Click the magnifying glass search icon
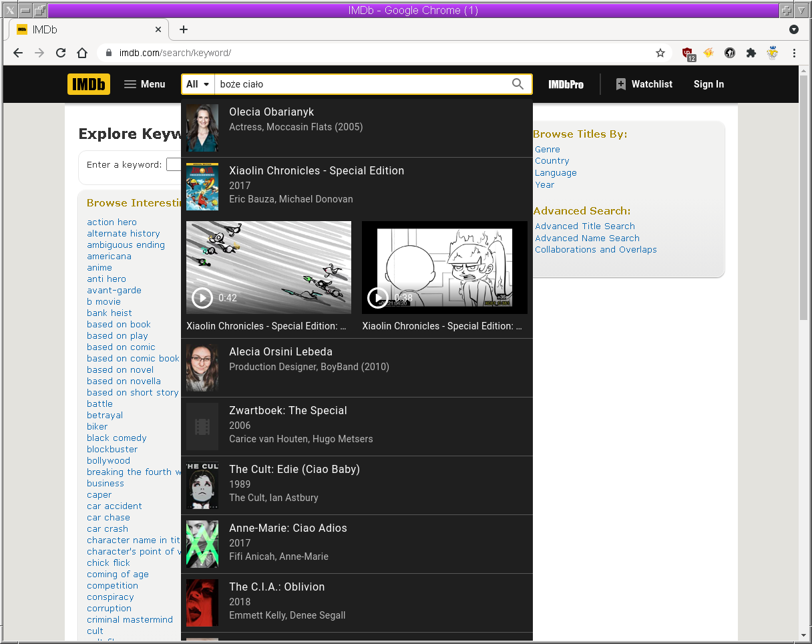Image resolution: width=812 pixels, height=644 pixels. pyautogui.click(x=518, y=84)
